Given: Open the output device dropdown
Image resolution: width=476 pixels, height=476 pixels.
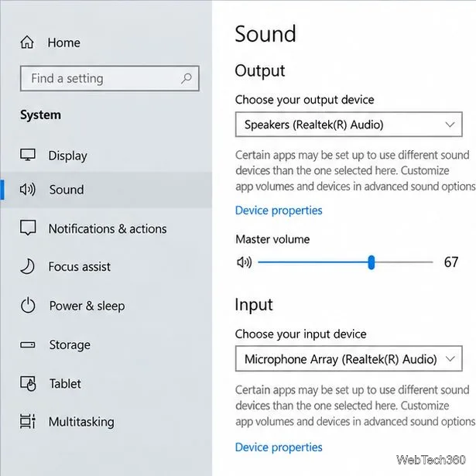Looking at the screenshot, I should coord(349,125).
